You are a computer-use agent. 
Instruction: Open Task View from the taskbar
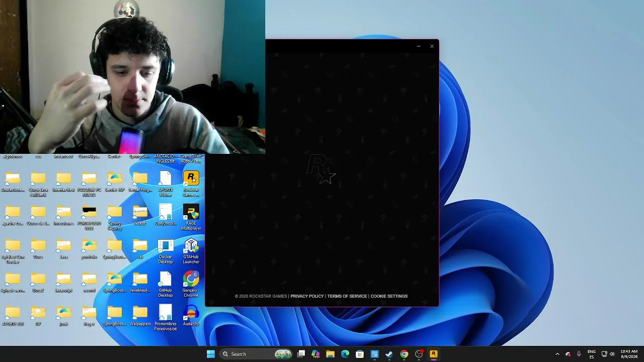301,354
